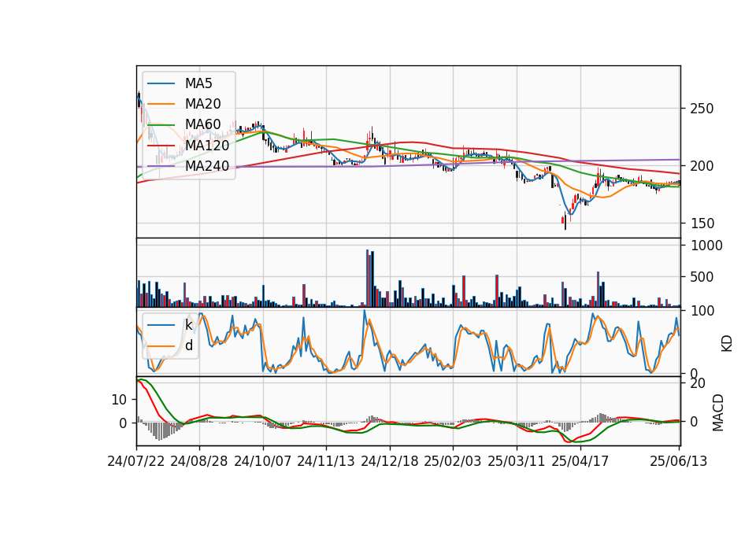
Task: Click the MACD axis title
Action: click(x=718, y=412)
